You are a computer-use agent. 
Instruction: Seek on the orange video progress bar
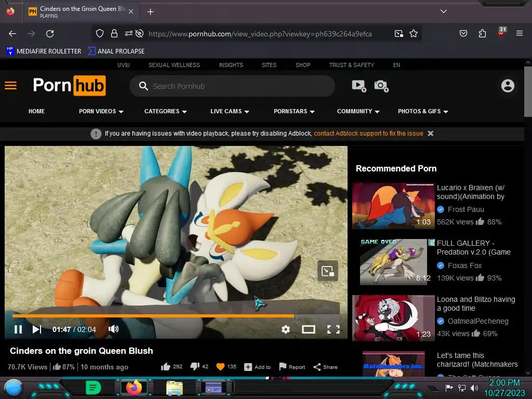point(176,316)
